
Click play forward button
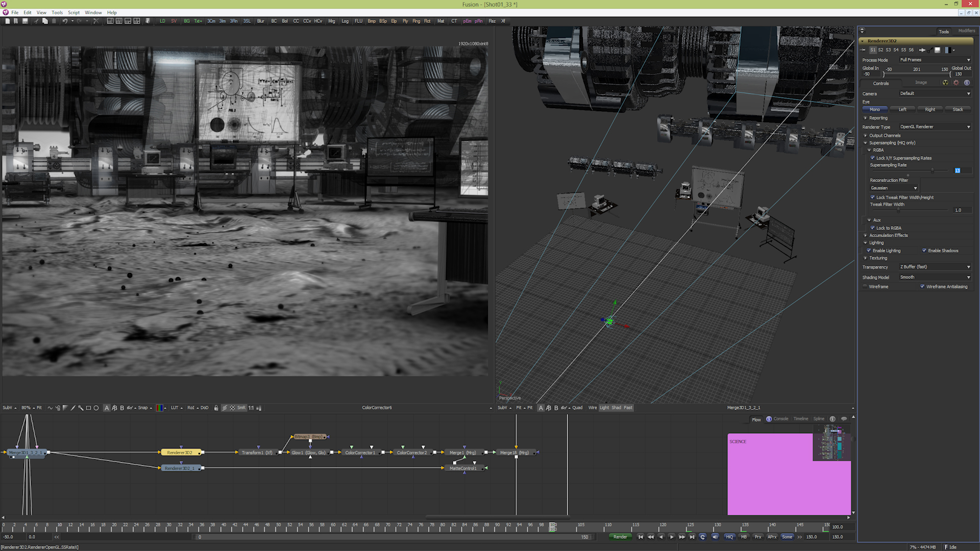coord(671,537)
